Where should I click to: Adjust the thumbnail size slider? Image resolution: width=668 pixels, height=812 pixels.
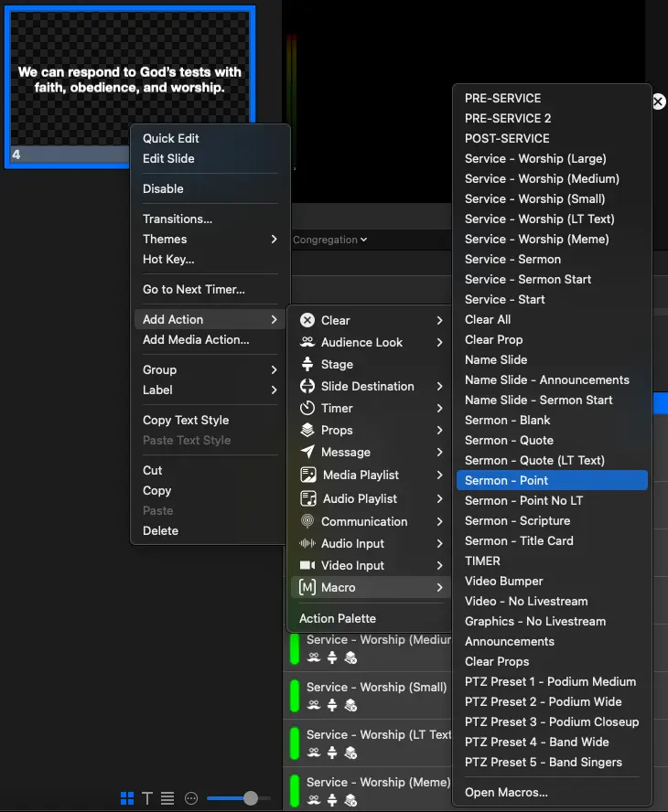click(x=248, y=797)
